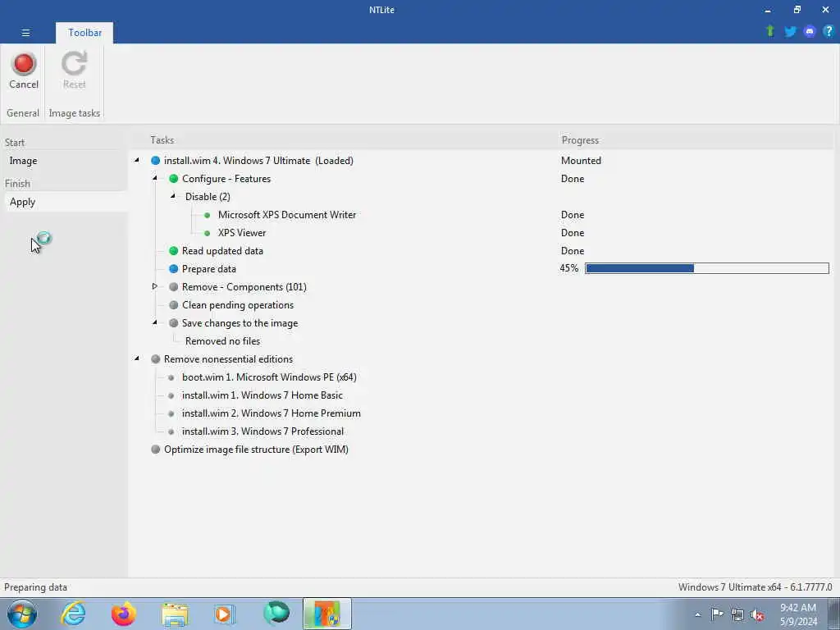
Task: Click the Preparing data status bar text
Action: point(35,587)
